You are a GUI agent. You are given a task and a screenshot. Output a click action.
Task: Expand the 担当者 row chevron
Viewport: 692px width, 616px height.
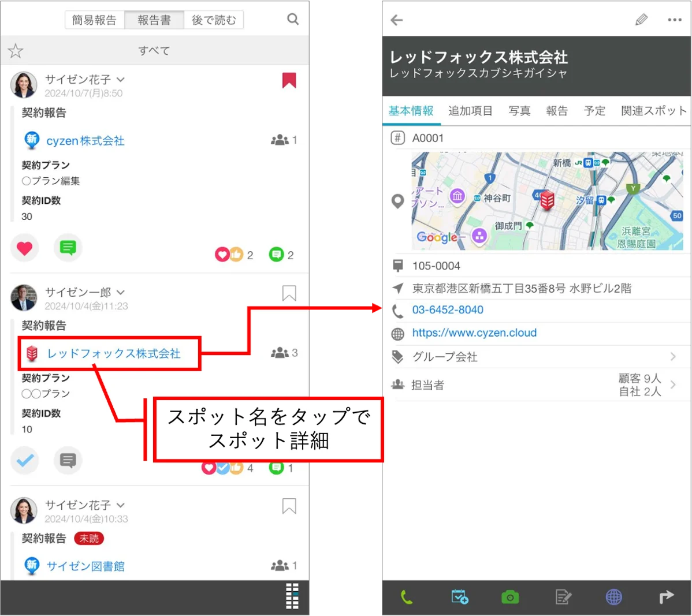672,384
